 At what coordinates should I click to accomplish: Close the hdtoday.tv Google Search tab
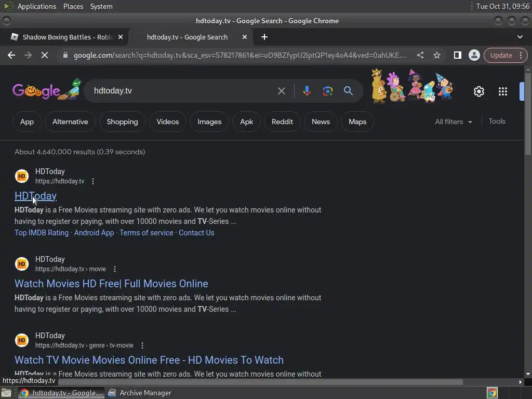245,37
